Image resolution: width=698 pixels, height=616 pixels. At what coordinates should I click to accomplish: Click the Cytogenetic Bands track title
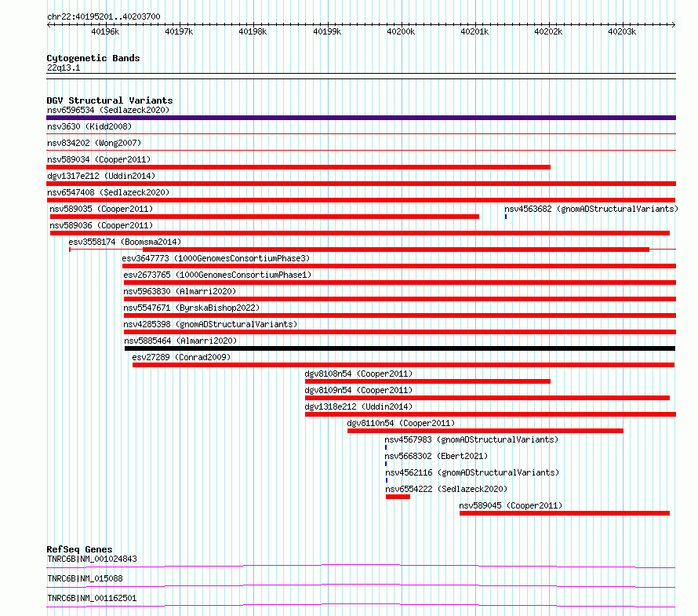93,58
